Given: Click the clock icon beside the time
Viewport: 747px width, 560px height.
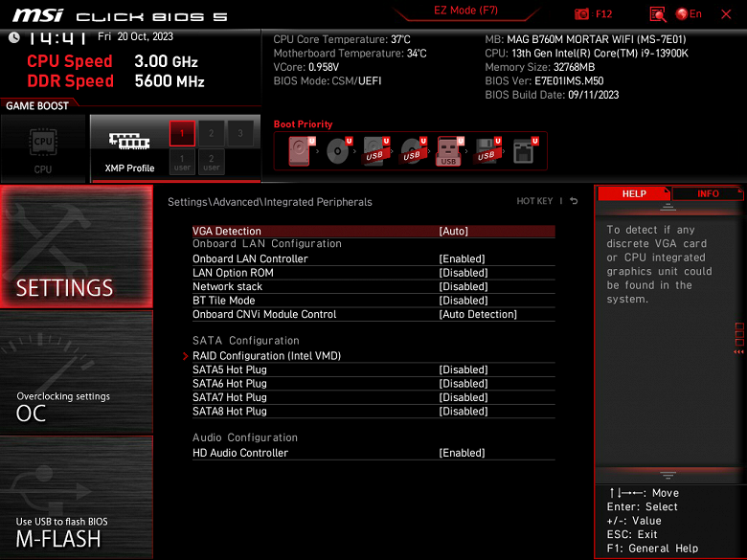Looking at the screenshot, I should [13, 37].
